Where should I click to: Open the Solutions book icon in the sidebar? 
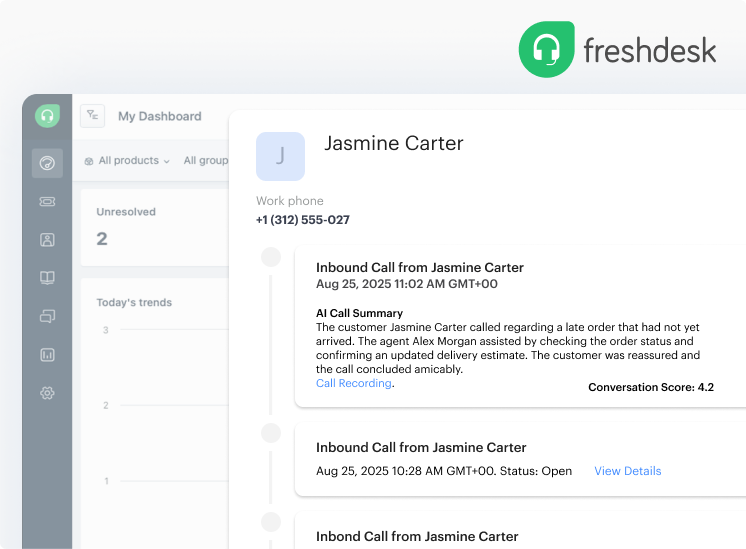tap(47, 278)
